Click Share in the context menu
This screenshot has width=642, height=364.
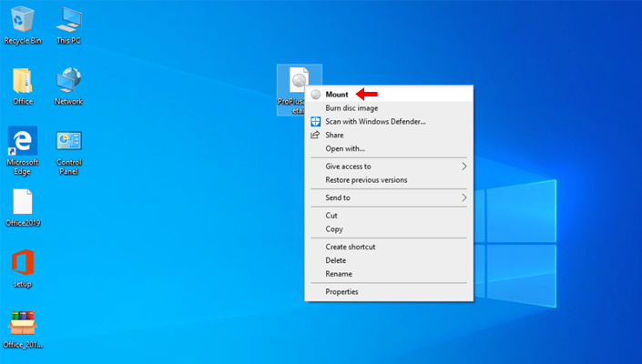click(x=334, y=135)
